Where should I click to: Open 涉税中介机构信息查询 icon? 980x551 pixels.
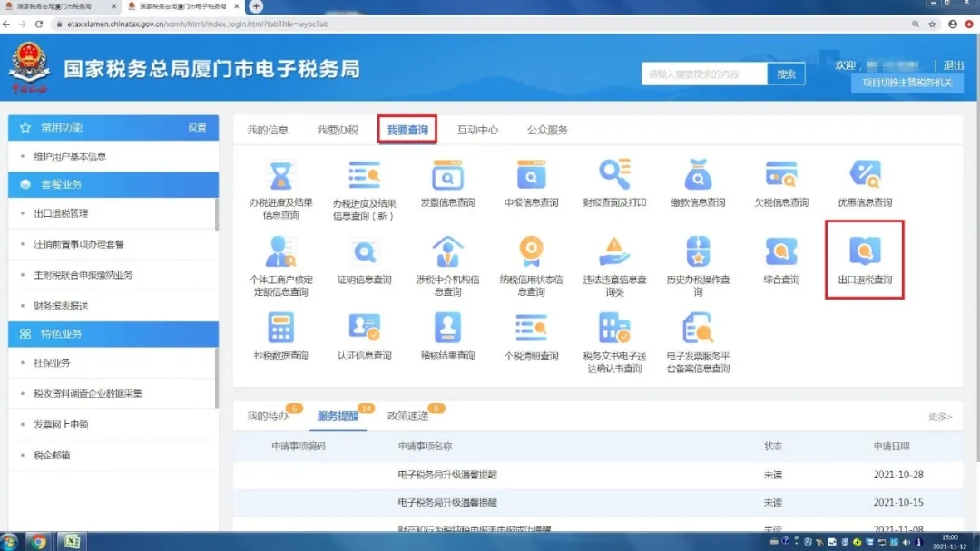tap(447, 252)
